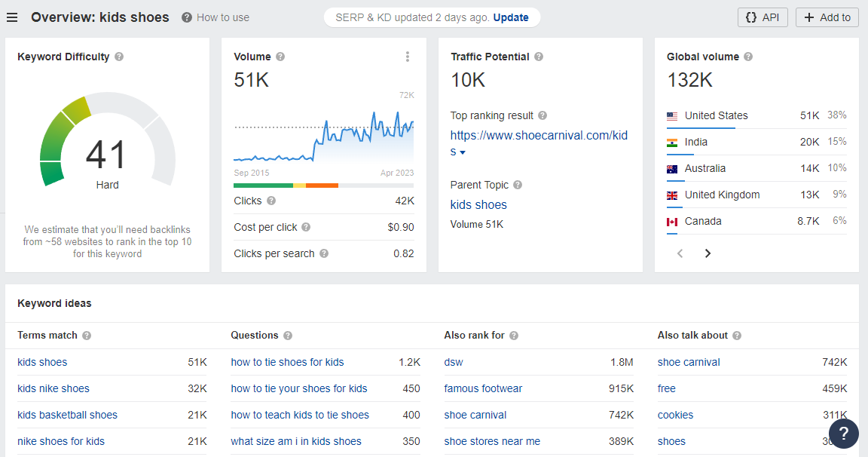
Task: Click help icon next to Volume
Action: [280, 57]
